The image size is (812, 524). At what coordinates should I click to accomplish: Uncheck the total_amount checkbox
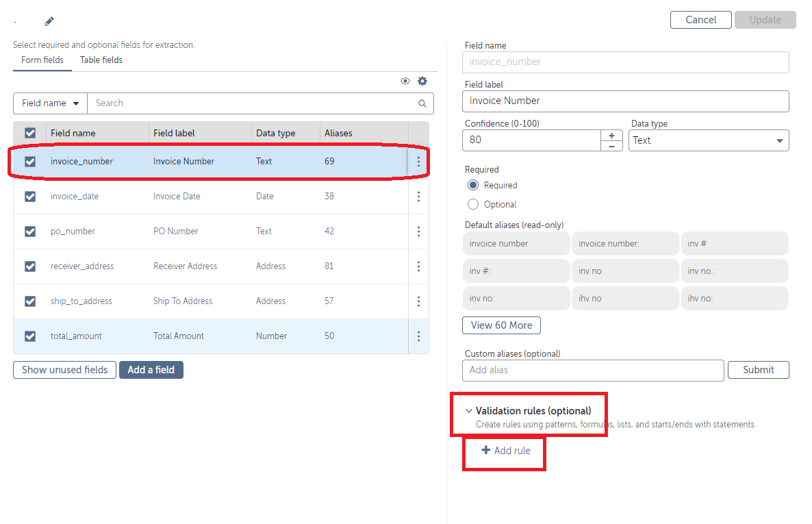[x=30, y=336]
